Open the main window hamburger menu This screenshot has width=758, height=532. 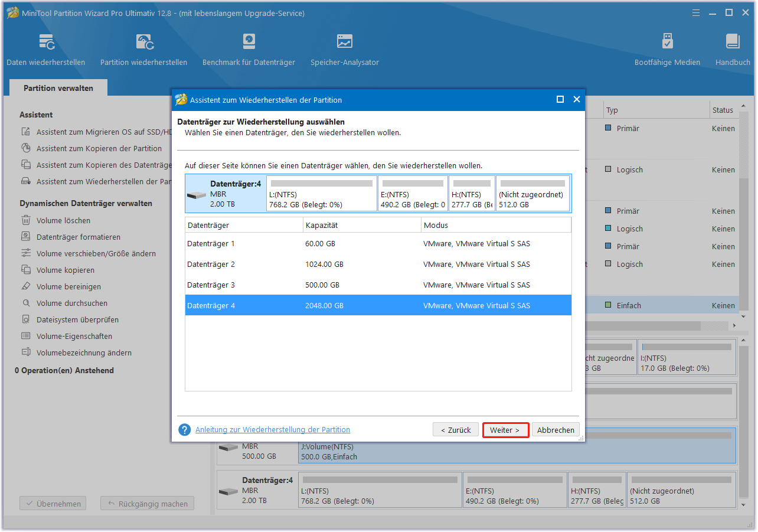(x=696, y=12)
